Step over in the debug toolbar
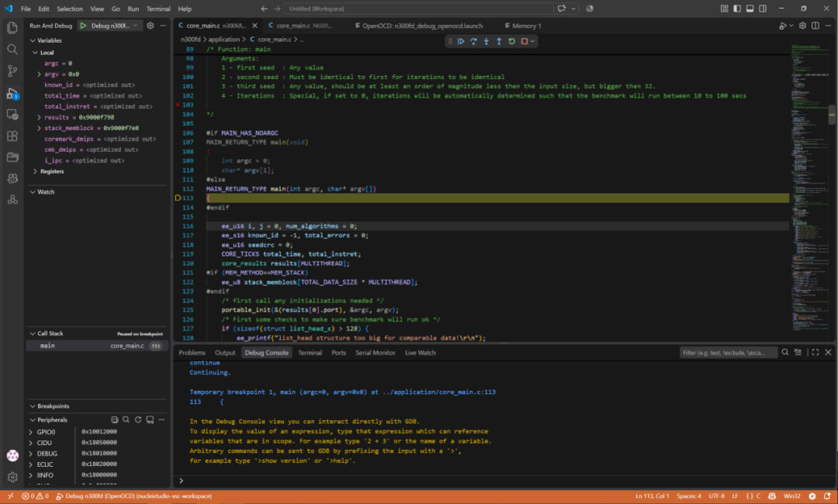Image resolution: width=838 pixels, height=504 pixels. pyautogui.click(x=473, y=41)
